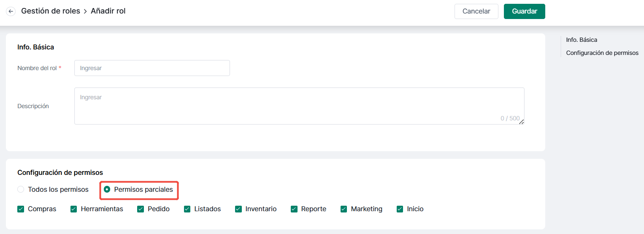The height and width of the screenshot is (234, 644).
Task: Jump to Configuración de permisos anchor
Action: pos(602,53)
